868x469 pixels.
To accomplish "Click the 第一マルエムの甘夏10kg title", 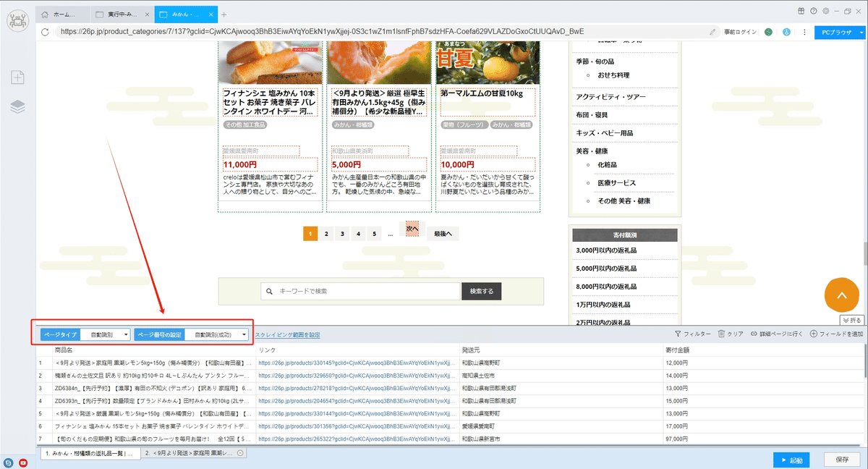I will (481, 93).
